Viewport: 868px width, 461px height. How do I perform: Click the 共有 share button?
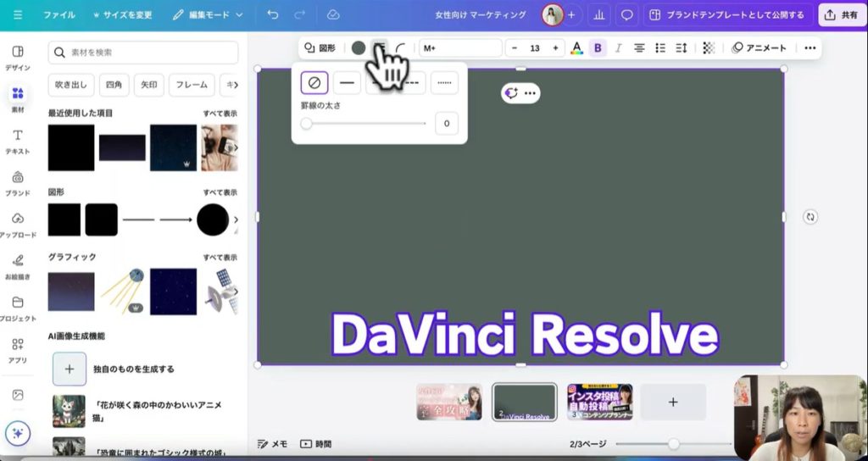[x=842, y=14]
